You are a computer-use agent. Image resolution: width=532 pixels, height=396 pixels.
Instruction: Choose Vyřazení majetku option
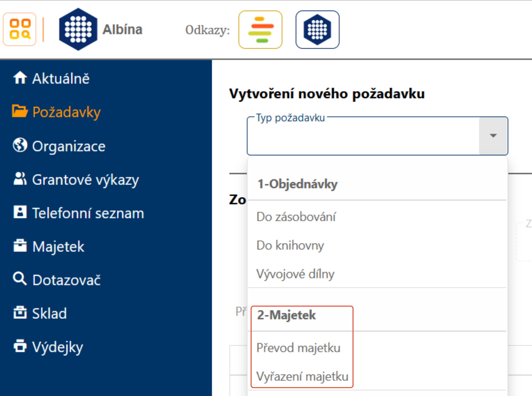[302, 377]
